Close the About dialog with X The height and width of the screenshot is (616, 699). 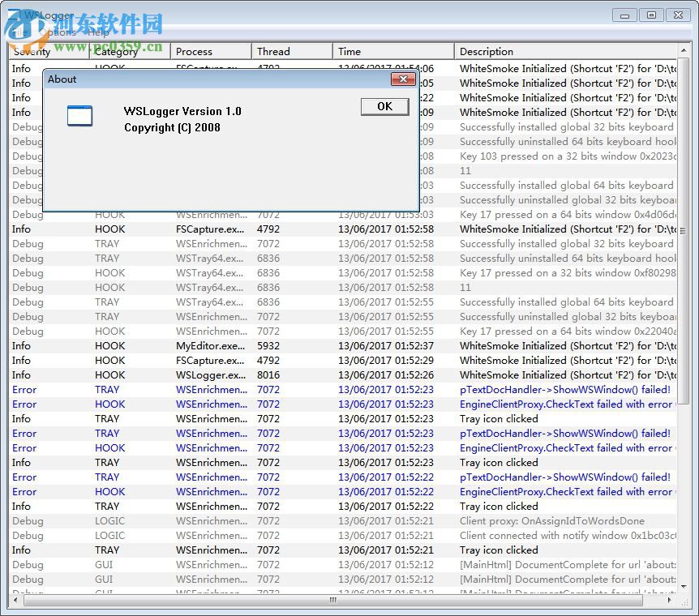403,79
